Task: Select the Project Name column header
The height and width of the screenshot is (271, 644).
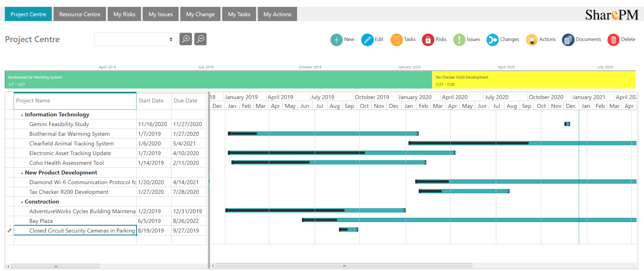Action: pos(75,101)
